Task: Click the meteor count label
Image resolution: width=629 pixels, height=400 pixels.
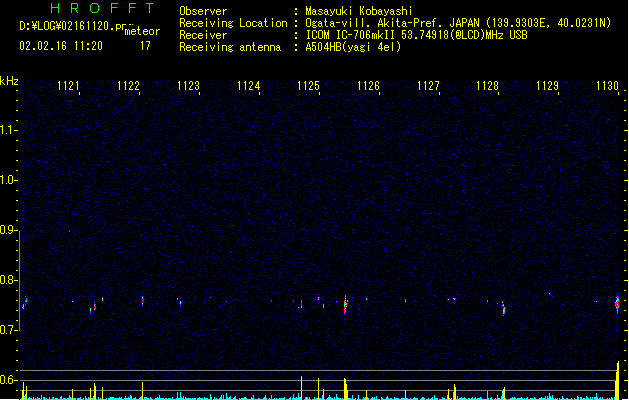Action: click(x=142, y=31)
